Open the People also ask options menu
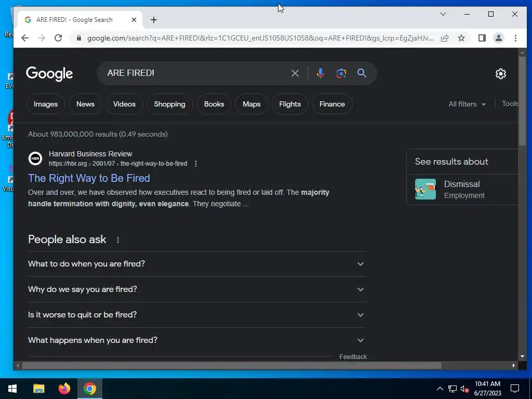The width and height of the screenshot is (532, 399). click(118, 240)
